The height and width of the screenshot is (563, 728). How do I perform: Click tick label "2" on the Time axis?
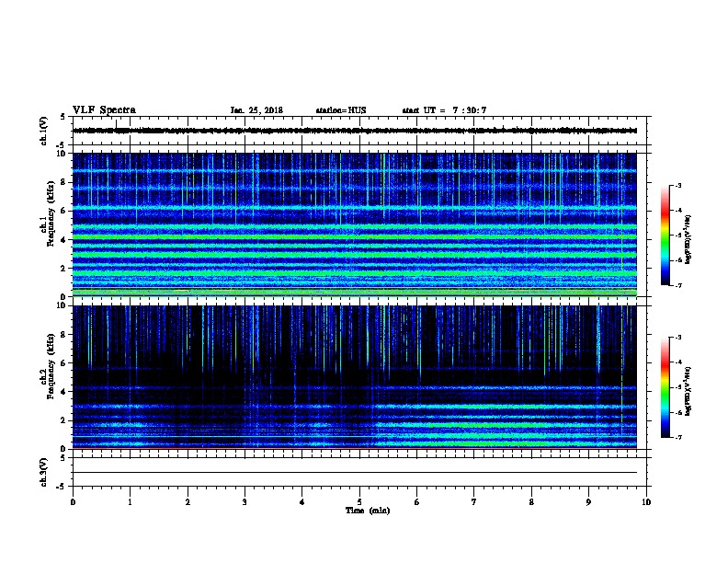coord(188,502)
